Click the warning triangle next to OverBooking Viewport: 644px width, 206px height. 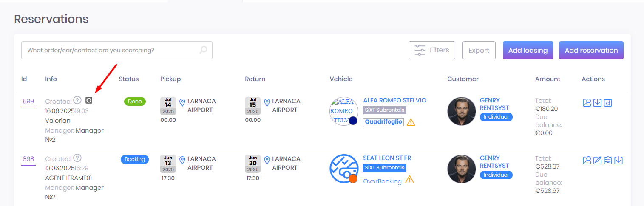[409, 180]
